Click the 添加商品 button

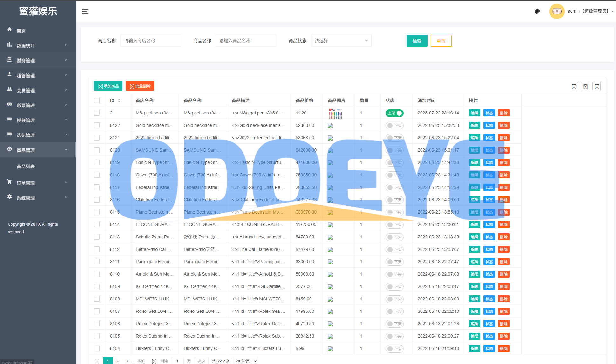(109, 86)
